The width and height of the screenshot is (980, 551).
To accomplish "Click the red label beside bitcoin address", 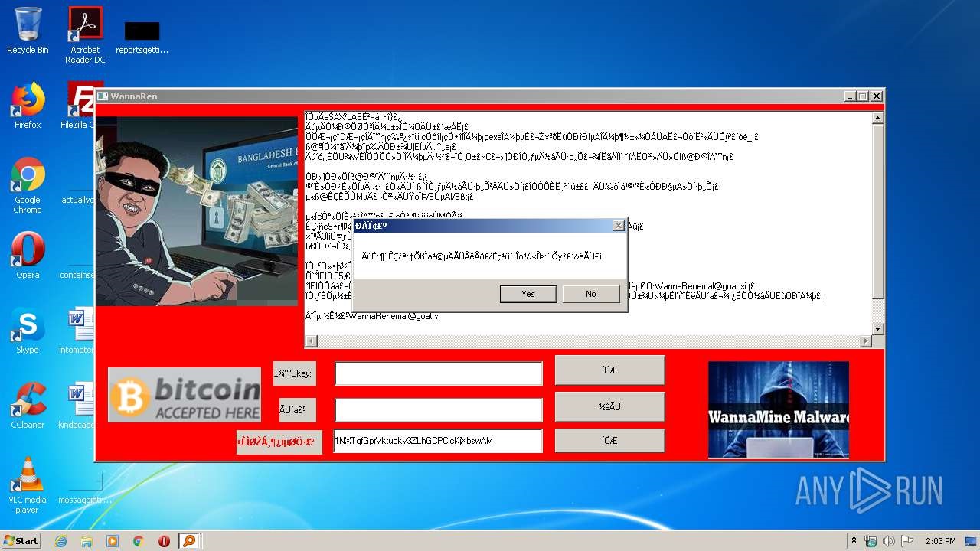I will coord(279,442).
